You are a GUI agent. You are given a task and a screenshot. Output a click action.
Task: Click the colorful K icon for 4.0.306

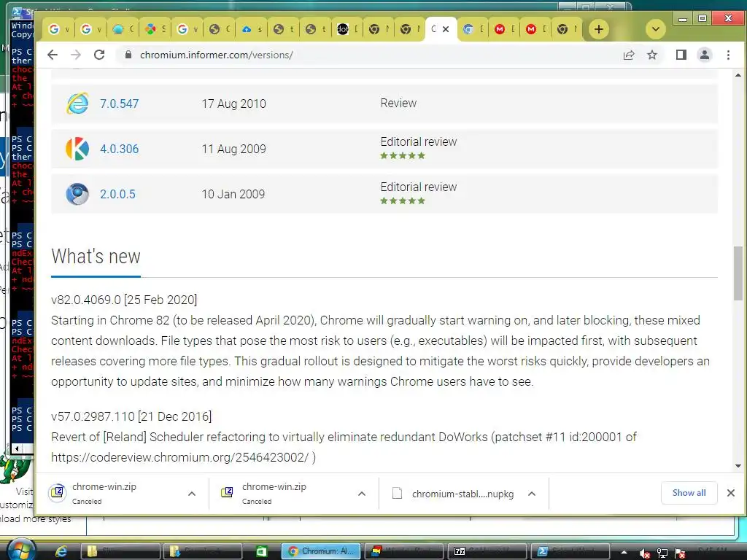(x=77, y=149)
